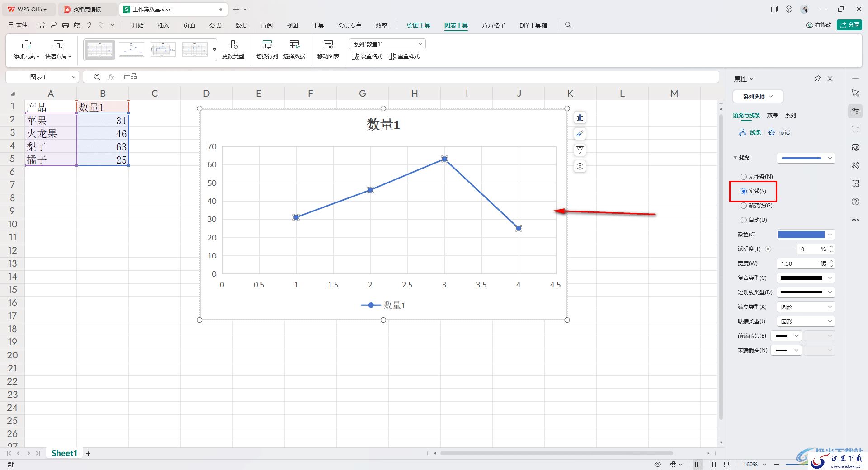Screen dimensions: 868x470
Task: Add a new sheet with plus icon
Action: [88, 453]
